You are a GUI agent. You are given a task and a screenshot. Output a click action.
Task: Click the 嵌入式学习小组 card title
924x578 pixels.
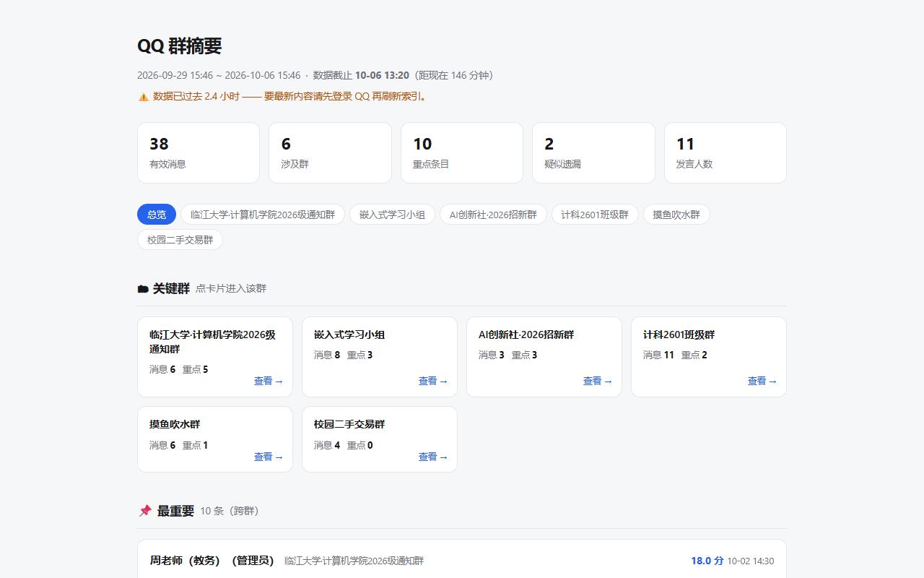(349, 335)
